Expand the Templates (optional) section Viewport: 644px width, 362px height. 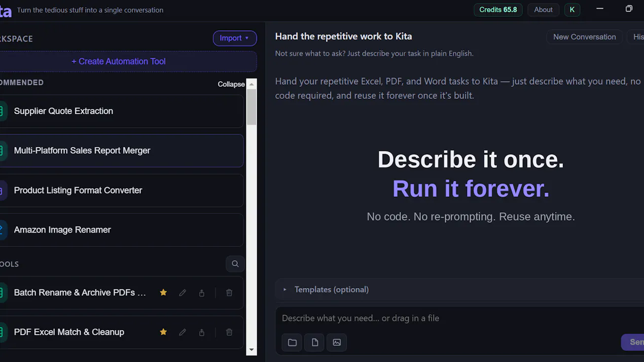459,289
